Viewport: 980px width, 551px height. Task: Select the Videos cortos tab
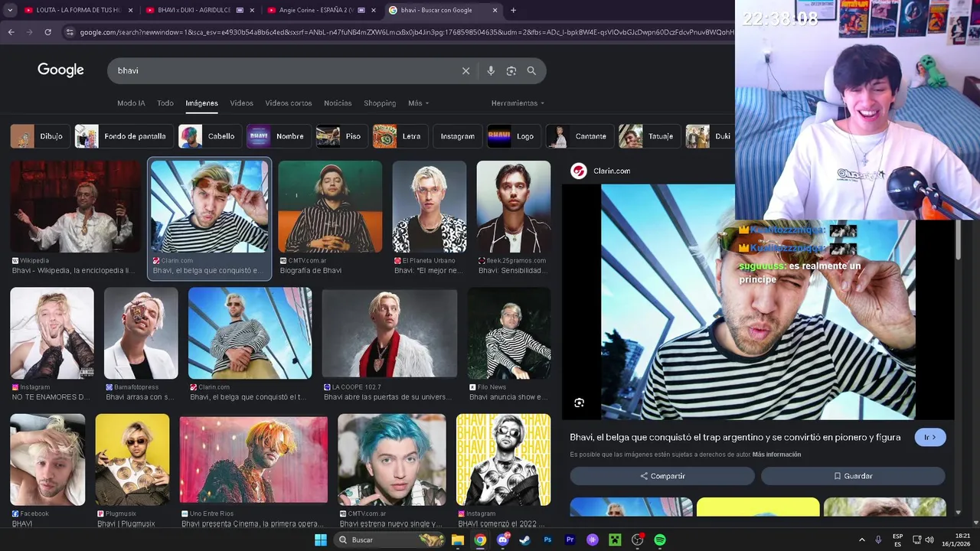click(x=289, y=103)
